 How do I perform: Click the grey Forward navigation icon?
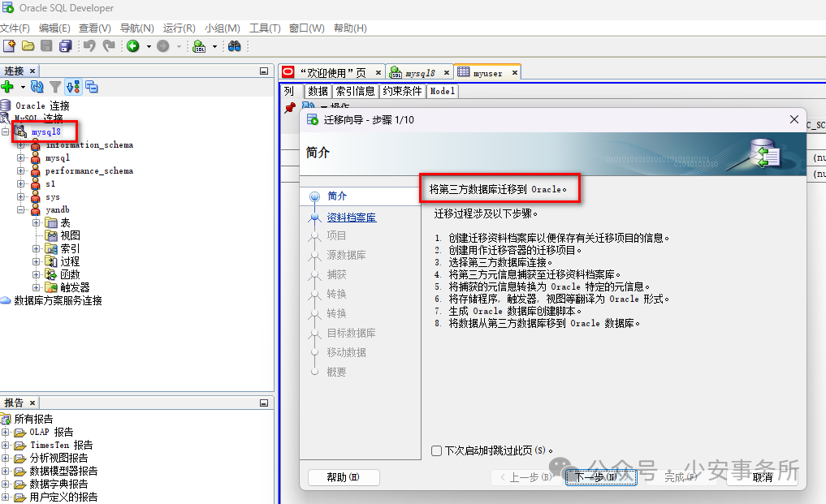(163, 45)
